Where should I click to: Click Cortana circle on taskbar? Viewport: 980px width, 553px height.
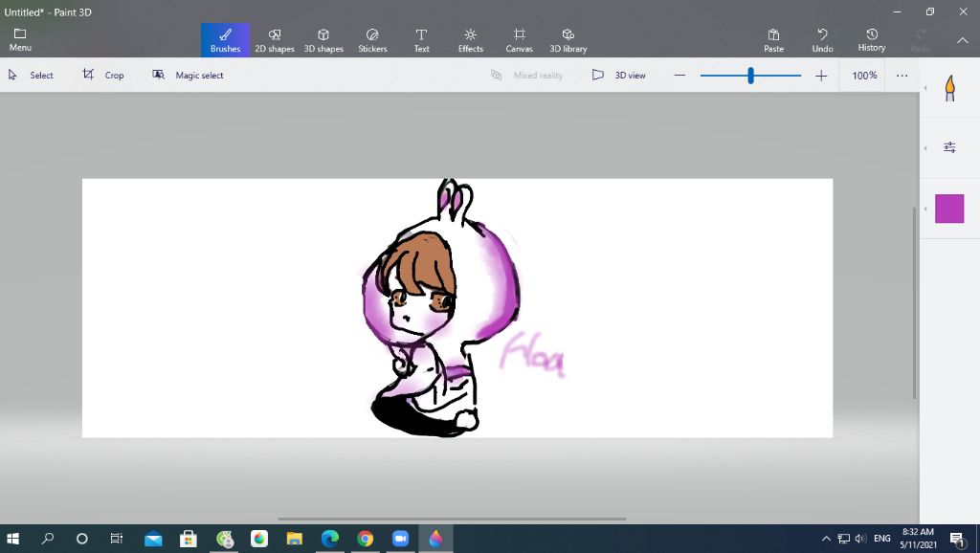pos(82,538)
